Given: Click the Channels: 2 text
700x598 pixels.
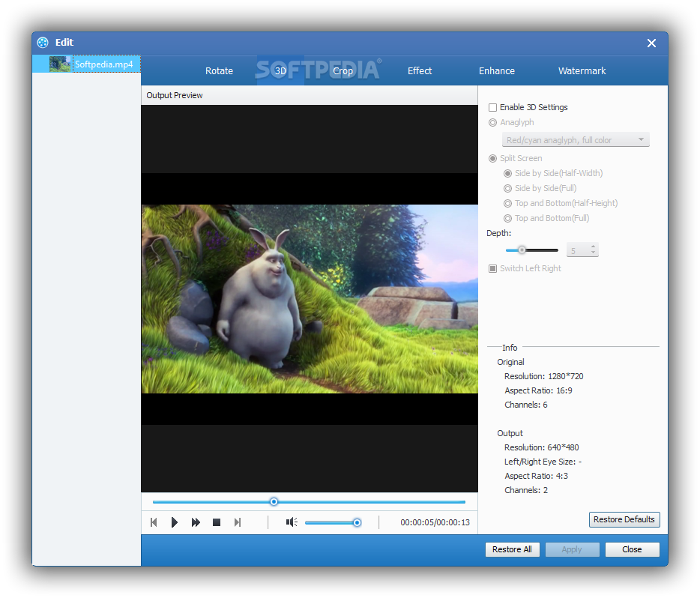Looking at the screenshot, I should click(x=526, y=490).
